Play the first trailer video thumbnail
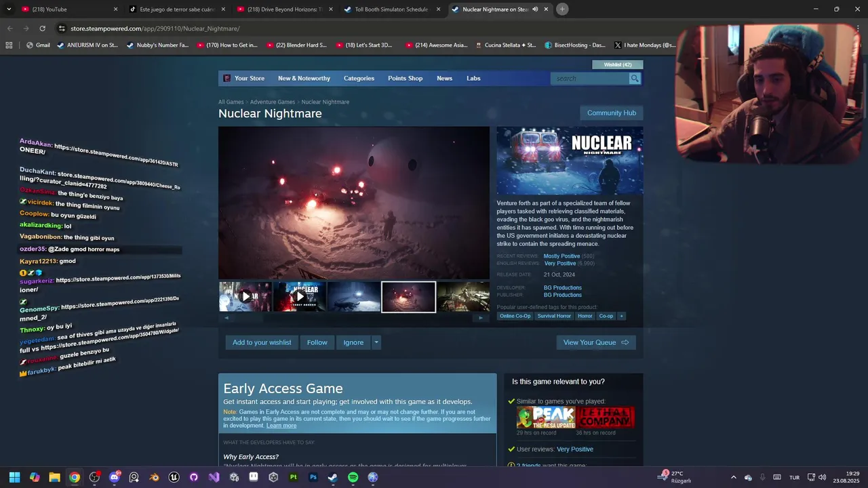This screenshot has width=868, height=488. pos(245,297)
